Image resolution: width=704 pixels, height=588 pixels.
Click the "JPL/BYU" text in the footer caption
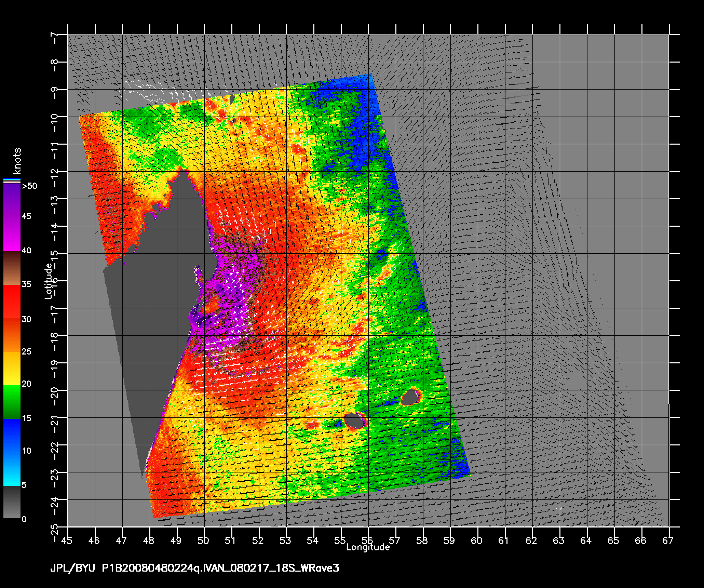click(x=73, y=569)
